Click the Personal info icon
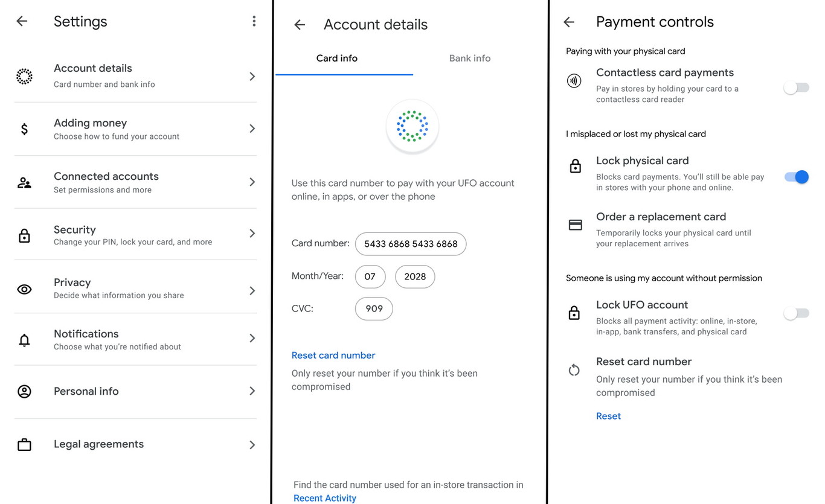Viewport: 825px width, 504px height. coord(24,391)
